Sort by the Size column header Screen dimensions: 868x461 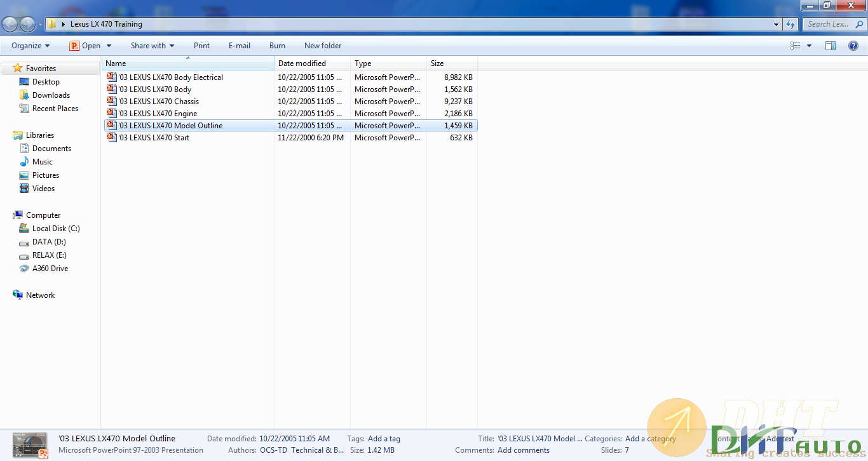click(x=452, y=63)
